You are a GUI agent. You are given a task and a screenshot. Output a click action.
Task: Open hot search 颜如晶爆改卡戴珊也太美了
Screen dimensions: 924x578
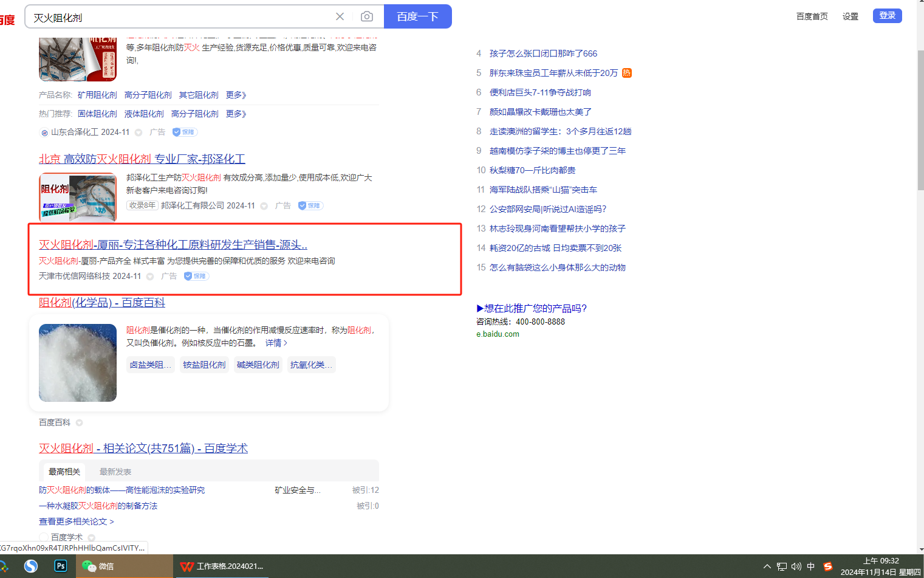(x=541, y=112)
